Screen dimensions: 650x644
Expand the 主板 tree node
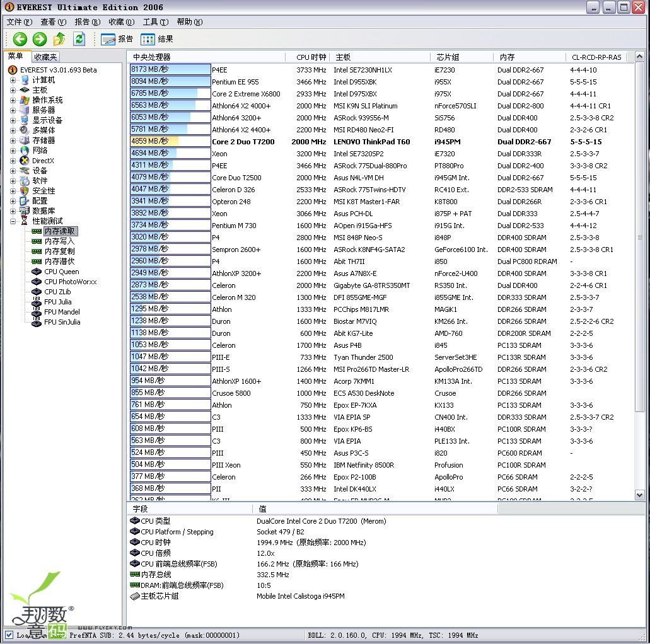click(x=13, y=90)
